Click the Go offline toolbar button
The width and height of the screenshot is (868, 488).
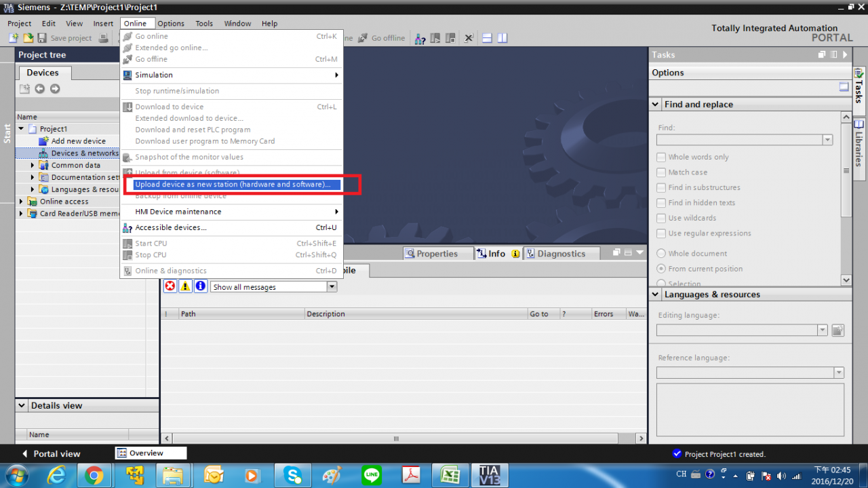382,38
